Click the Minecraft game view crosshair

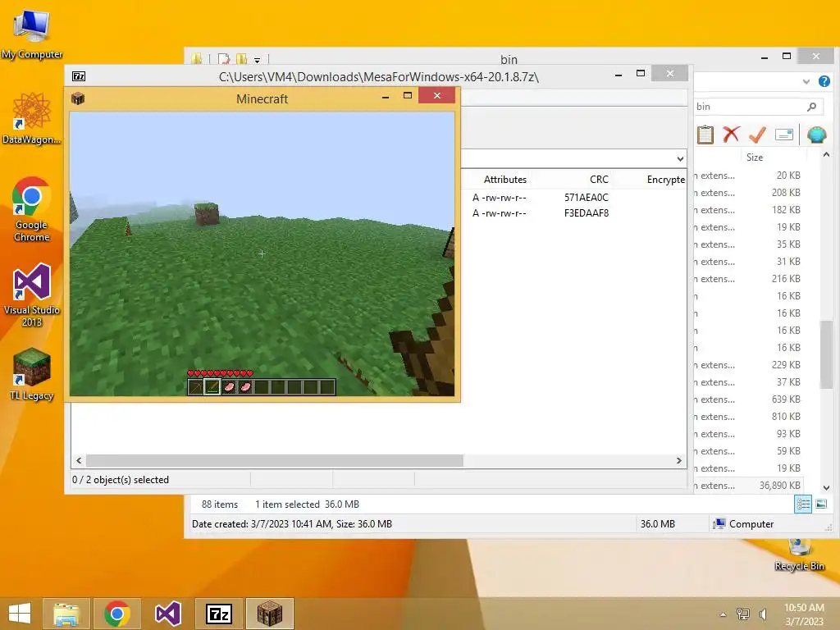[x=262, y=253]
